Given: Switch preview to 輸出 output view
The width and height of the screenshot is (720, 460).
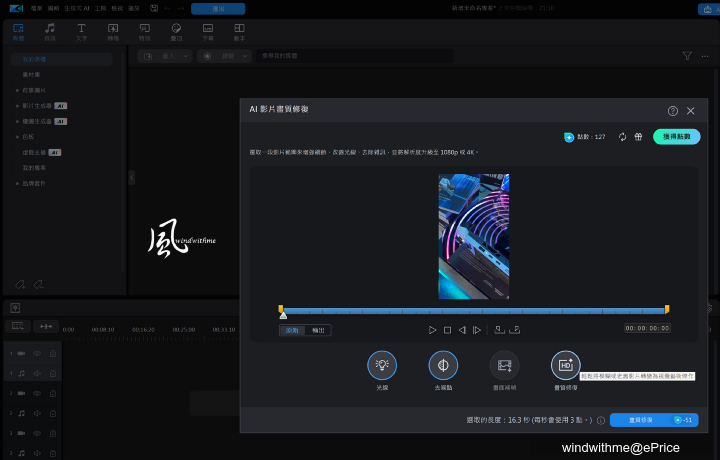Looking at the screenshot, I should (x=318, y=330).
